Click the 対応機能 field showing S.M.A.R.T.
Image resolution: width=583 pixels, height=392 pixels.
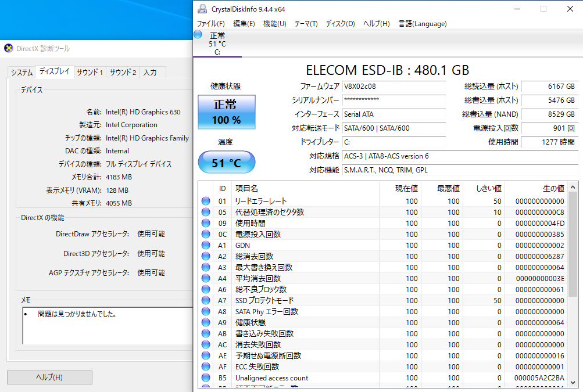click(460, 170)
